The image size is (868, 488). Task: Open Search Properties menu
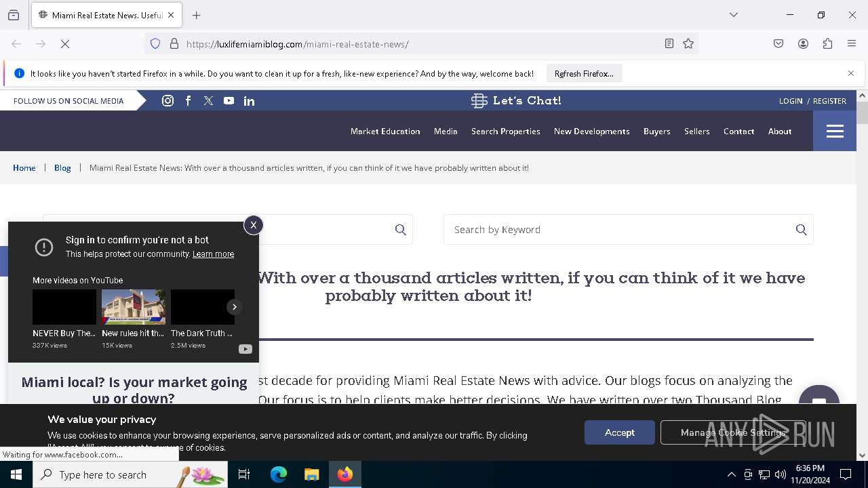click(506, 131)
